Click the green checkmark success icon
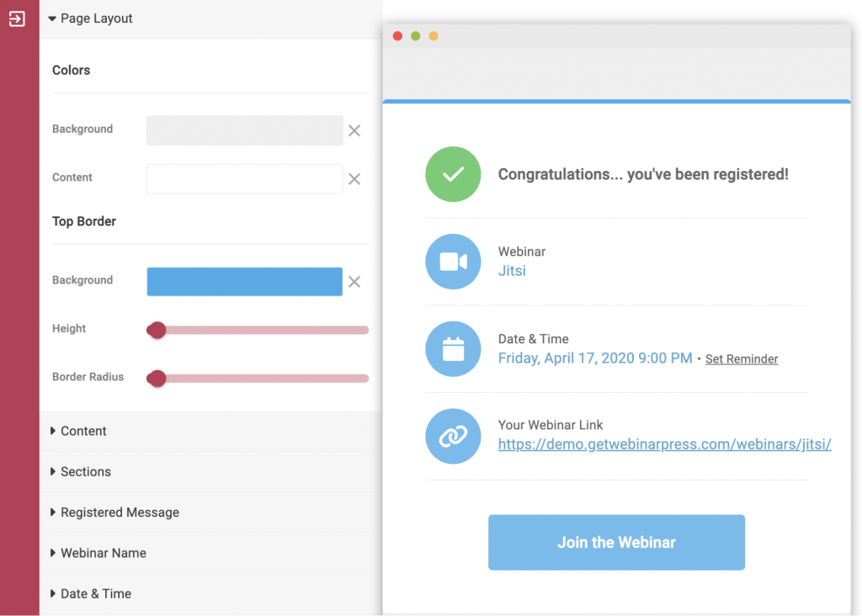The width and height of the screenshot is (862, 616). 453,174
